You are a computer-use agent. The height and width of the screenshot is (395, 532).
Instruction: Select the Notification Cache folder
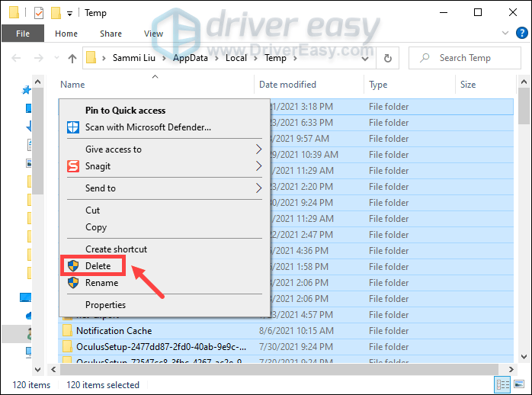[114, 331]
